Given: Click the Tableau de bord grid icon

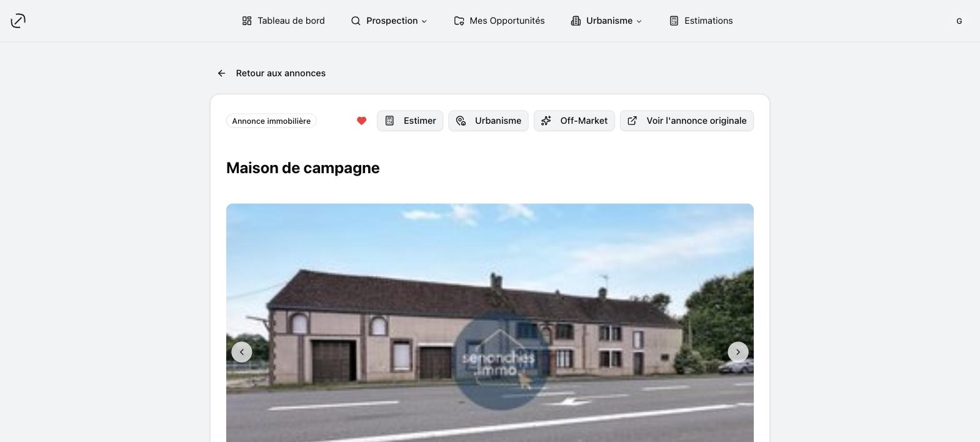Looking at the screenshot, I should click(247, 21).
